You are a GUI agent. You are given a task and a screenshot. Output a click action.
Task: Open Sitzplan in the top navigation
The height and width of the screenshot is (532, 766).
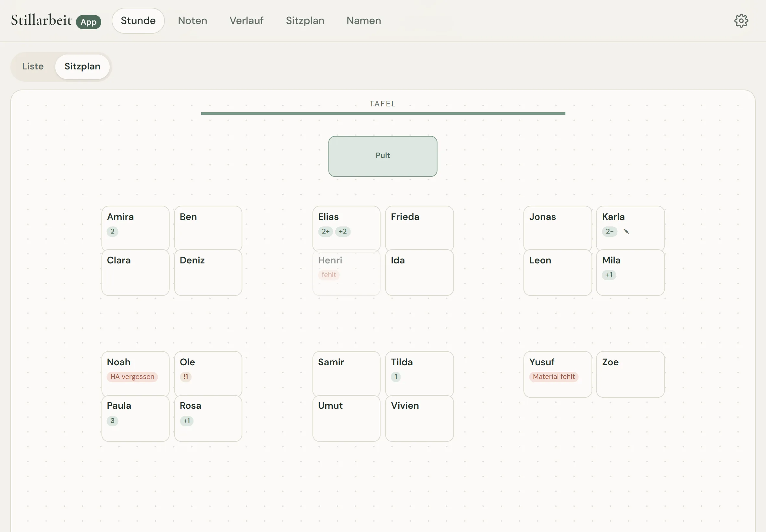[x=305, y=21]
